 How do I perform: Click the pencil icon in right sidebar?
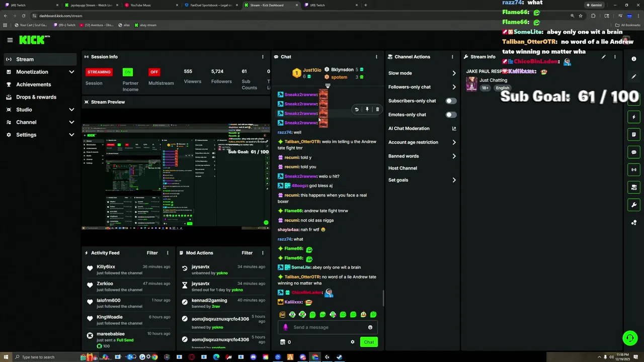tap(633, 76)
